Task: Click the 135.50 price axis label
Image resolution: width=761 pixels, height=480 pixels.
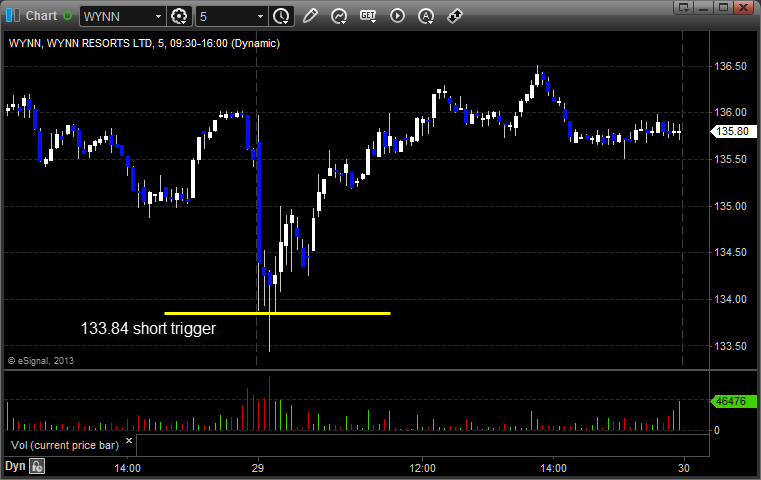Action: coord(730,159)
